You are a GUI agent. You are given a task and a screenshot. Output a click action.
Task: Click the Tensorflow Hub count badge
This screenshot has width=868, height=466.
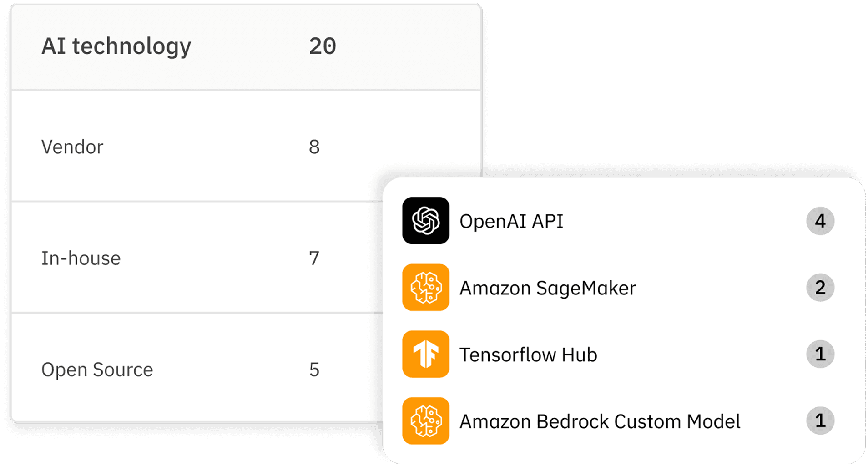point(820,354)
